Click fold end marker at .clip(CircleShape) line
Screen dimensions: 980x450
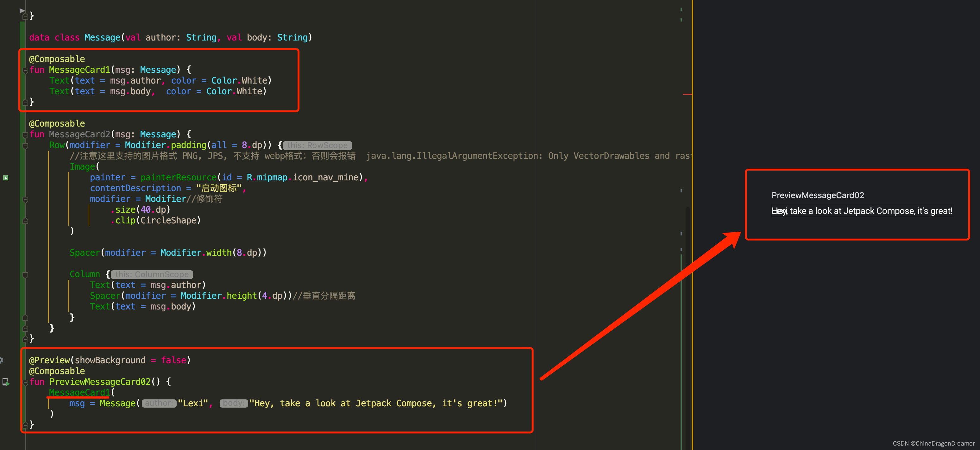(26, 221)
